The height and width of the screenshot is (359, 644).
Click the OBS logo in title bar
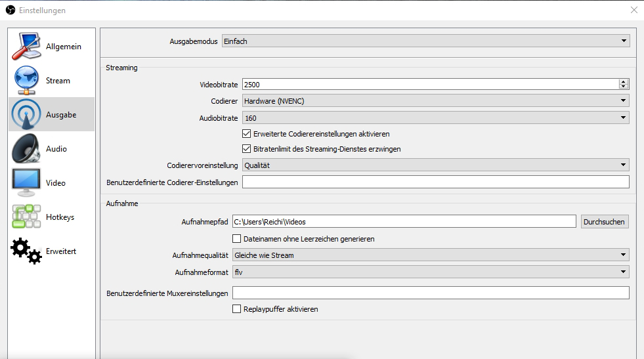[x=10, y=11]
